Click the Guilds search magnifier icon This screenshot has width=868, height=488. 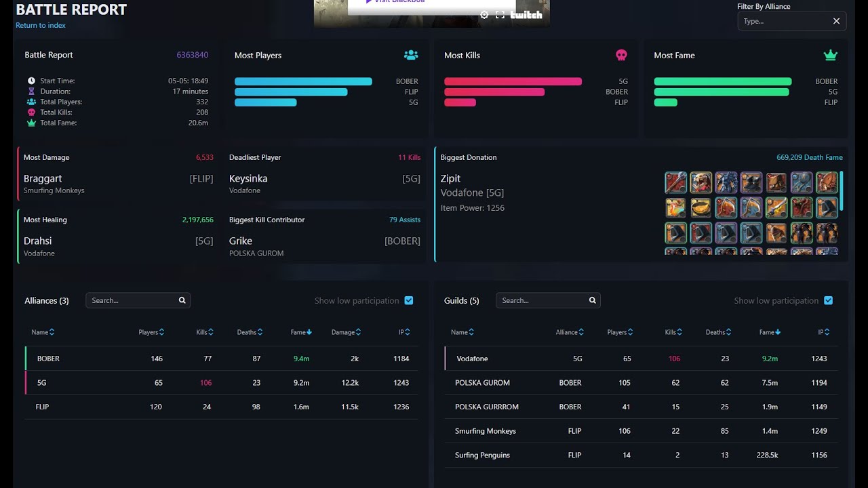(592, 300)
